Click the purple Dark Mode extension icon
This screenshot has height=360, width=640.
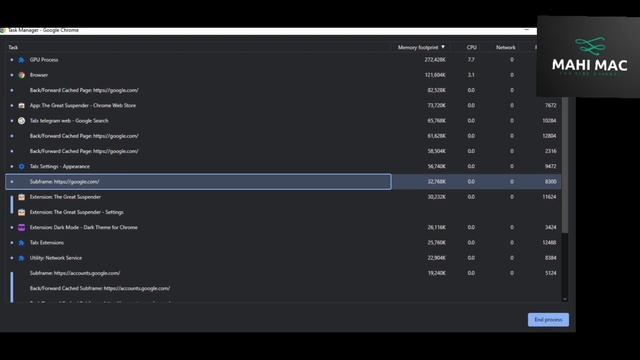pos(22,227)
